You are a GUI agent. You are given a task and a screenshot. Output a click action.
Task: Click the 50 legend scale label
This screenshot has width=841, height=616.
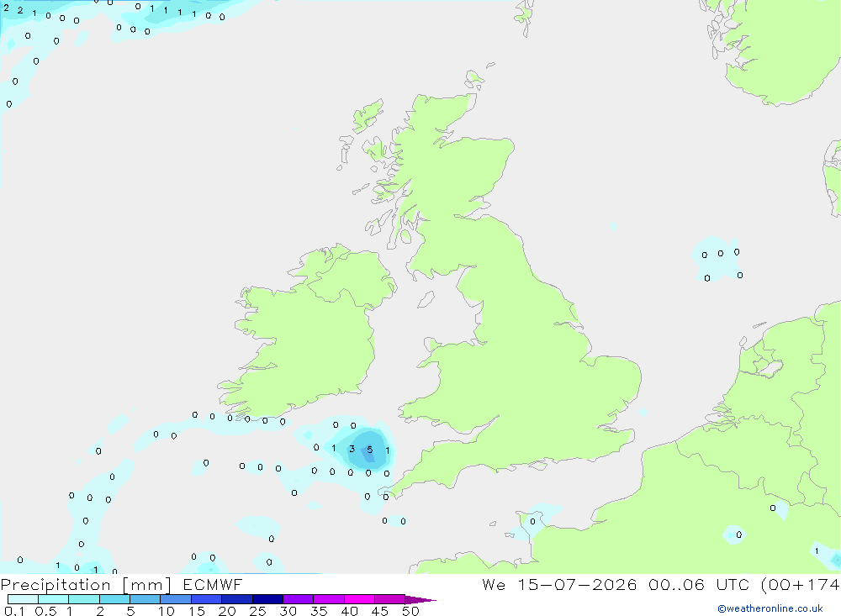click(410, 611)
